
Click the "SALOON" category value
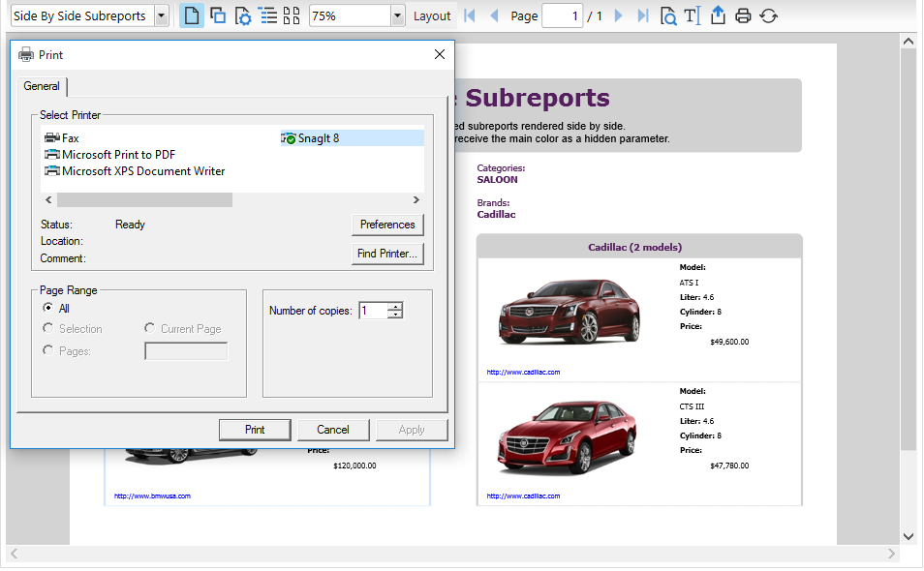point(498,180)
